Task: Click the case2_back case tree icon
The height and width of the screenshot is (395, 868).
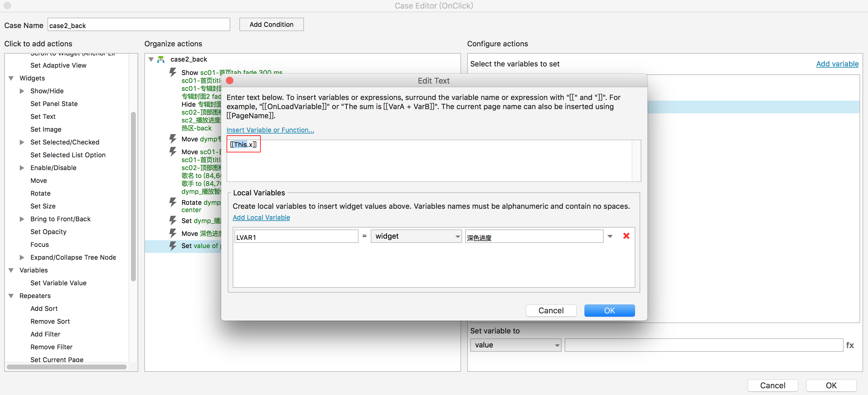Action: pos(161,59)
